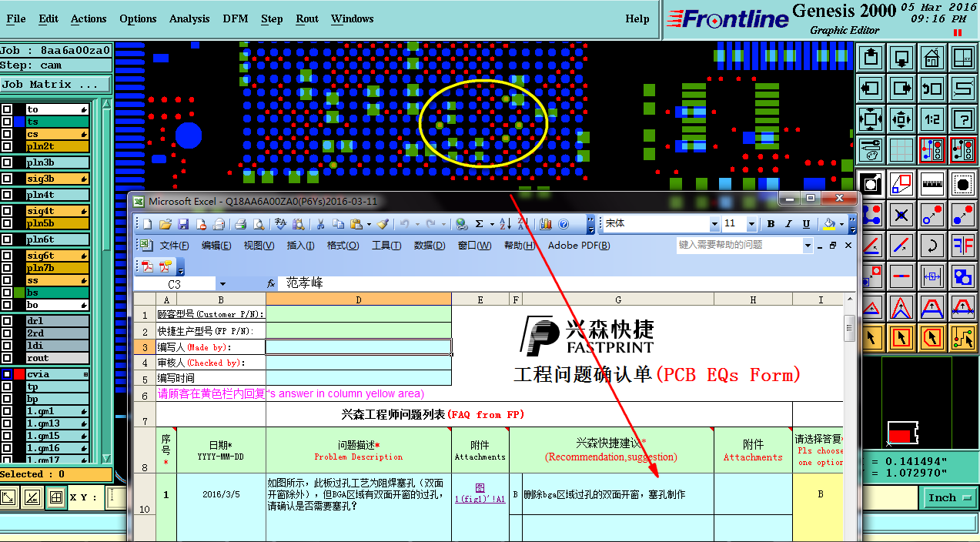The image size is (980, 542).
Task: Open the Excel font size dropdown
Action: pyautogui.click(x=751, y=224)
